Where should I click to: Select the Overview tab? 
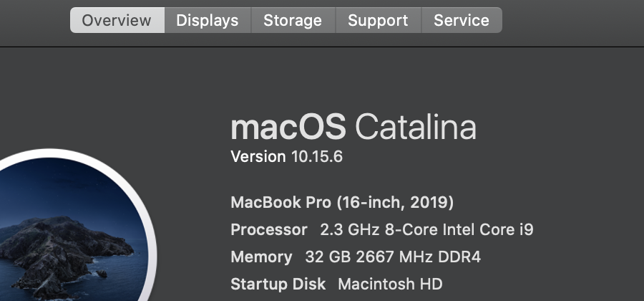coord(117,20)
